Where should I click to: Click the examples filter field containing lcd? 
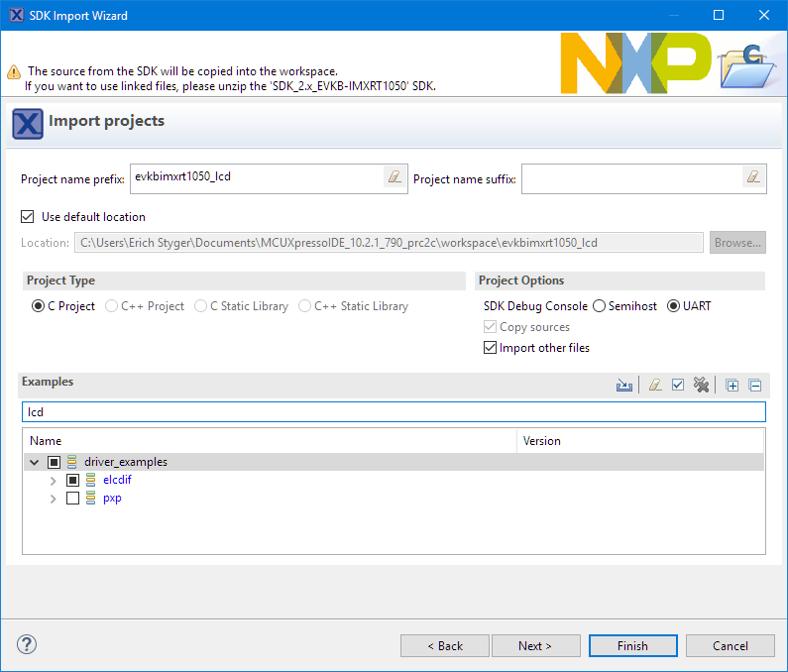(394, 411)
